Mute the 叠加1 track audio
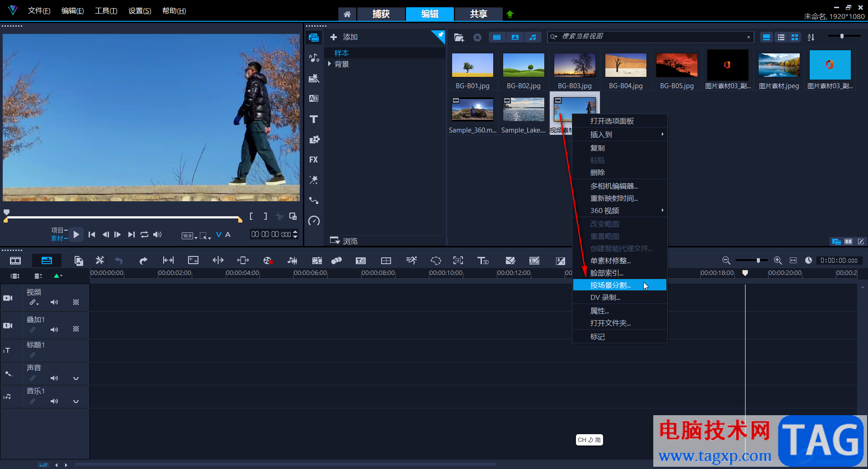Screen dimensions: 868x469 tap(54, 330)
